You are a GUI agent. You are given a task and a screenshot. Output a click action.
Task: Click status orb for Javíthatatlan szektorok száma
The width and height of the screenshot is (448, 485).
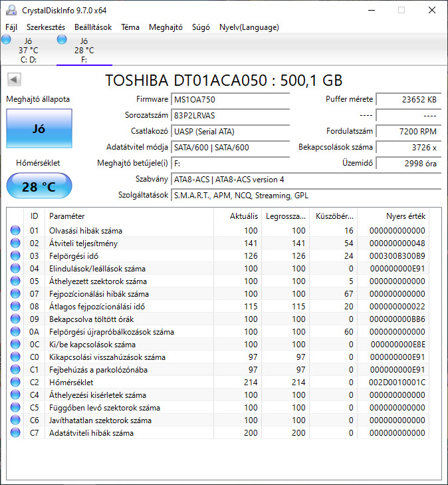point(15,420)
